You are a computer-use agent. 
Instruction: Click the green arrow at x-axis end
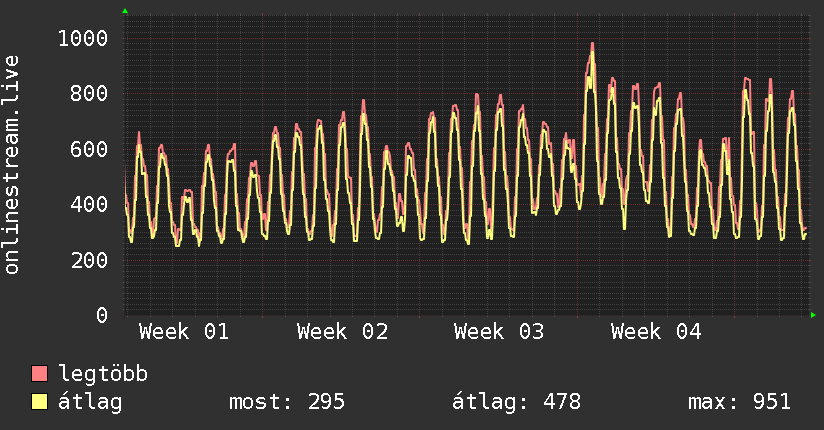813,315
